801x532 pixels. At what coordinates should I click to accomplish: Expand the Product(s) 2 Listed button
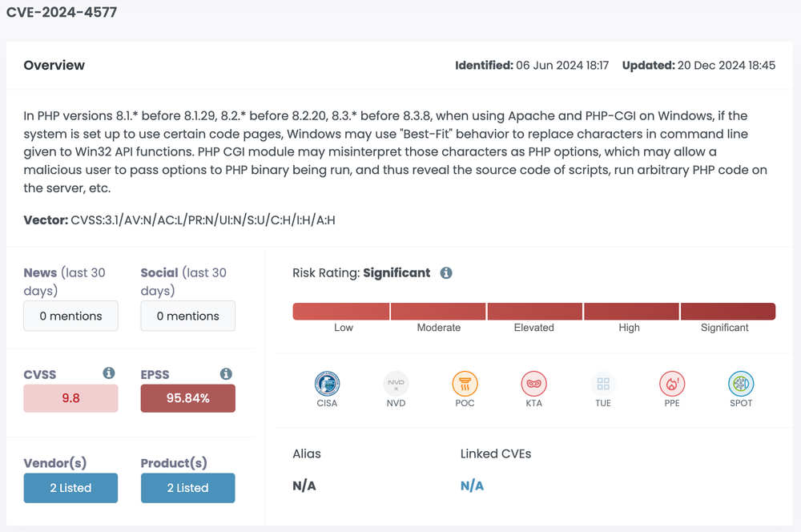coord(187,487)
